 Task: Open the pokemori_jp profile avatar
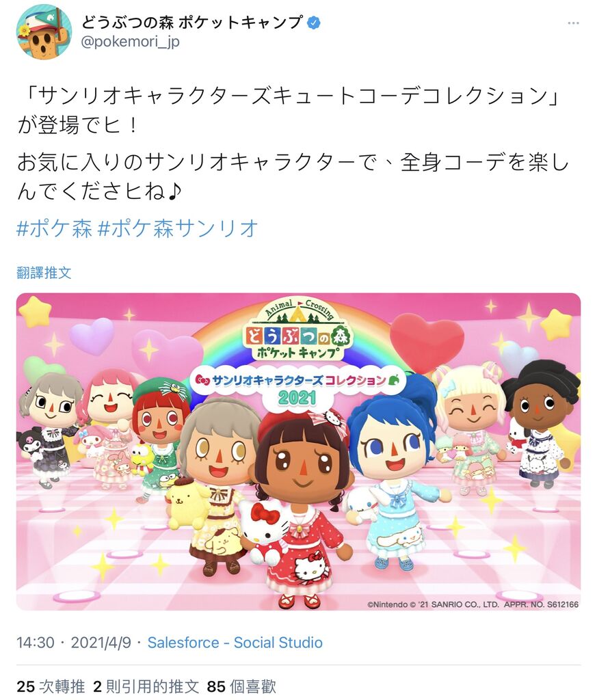[x=44, y=31]
